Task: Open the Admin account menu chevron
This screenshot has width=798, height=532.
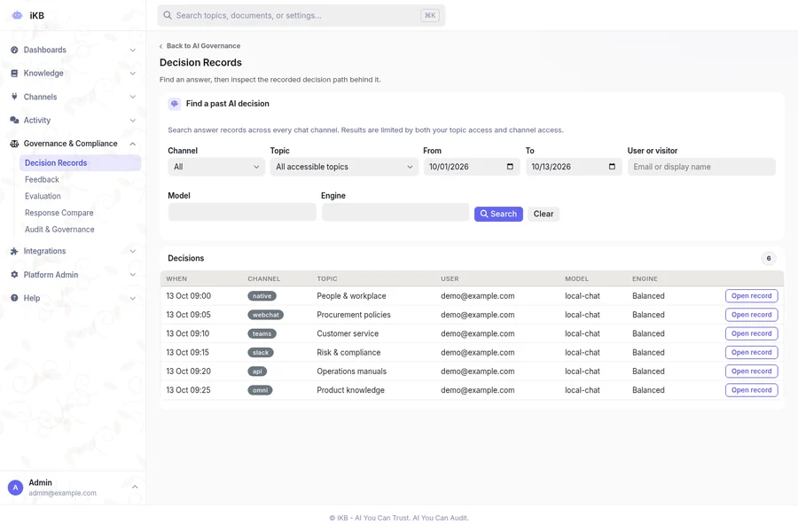Action: click(135, 487)
